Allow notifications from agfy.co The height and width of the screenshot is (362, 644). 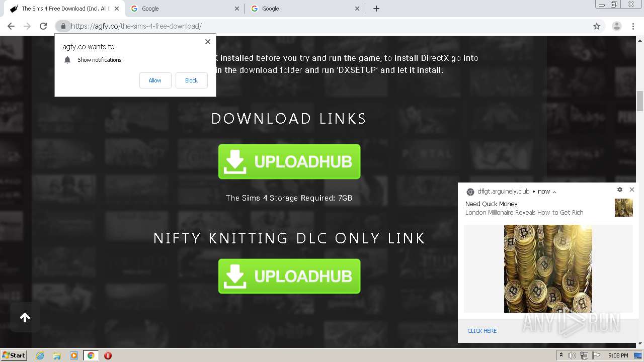(155, 80)
